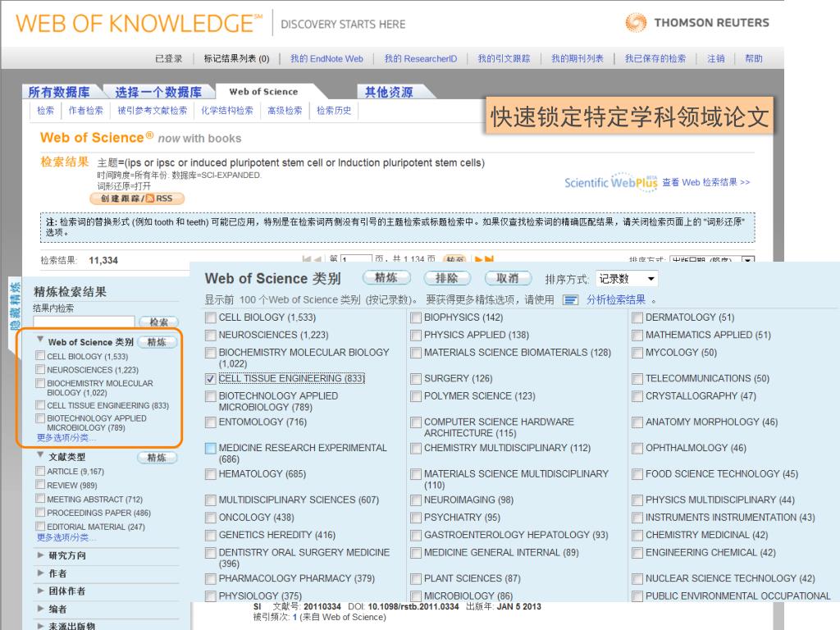This screenshot has height=630, width=840.
Task: Click 查看 Web 检索结果 link
Action: coord(706,182)
